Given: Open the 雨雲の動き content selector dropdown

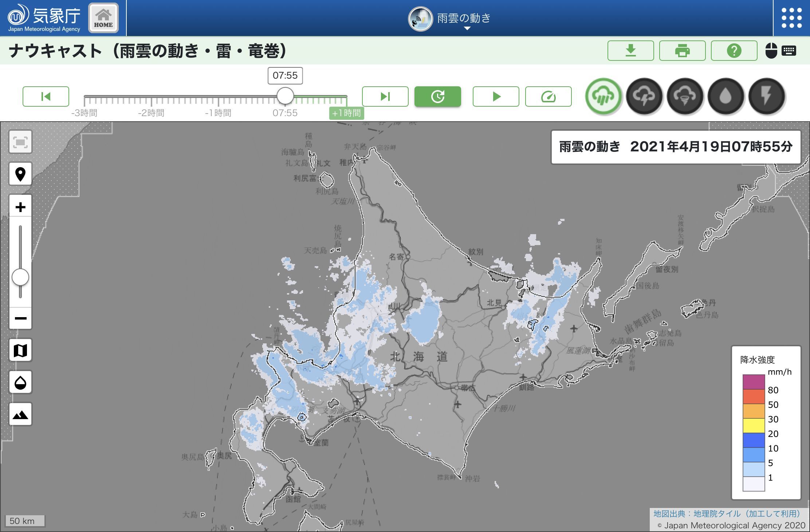Looking at the screenshot, I should coord(450,19).
